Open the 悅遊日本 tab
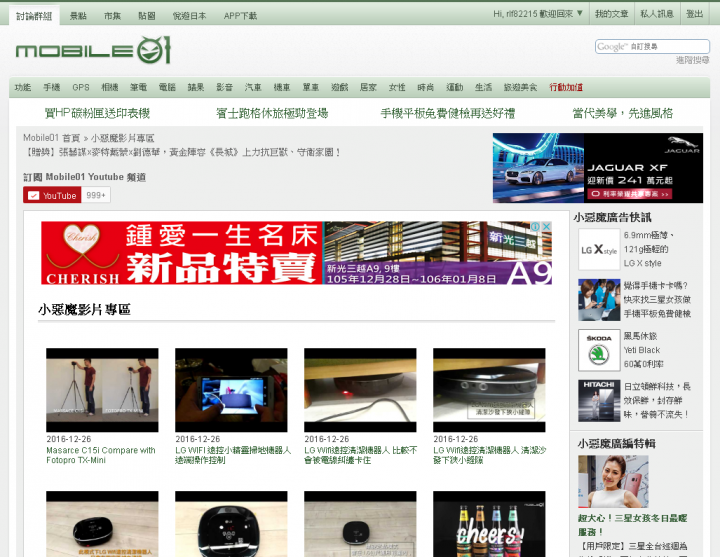The image size is (720, 557). (190, 16)
